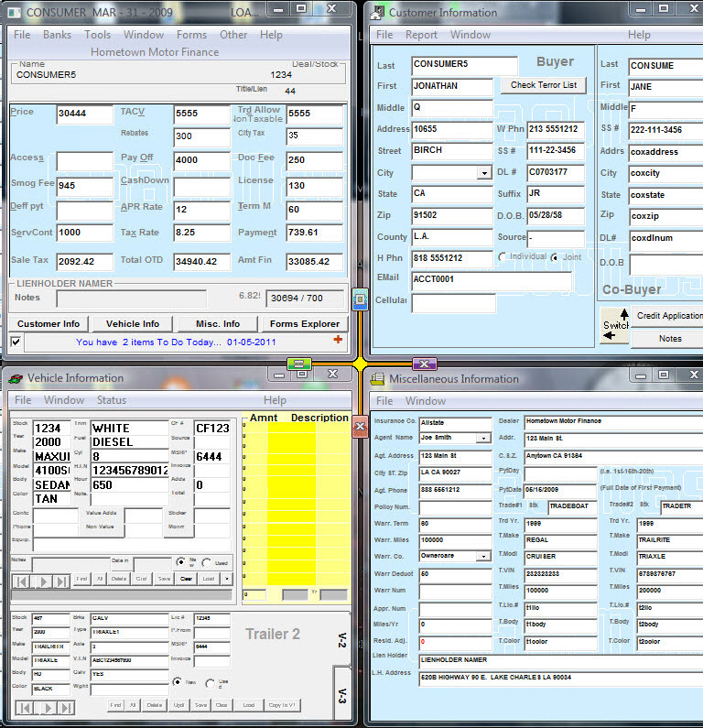Open the Banks menu

coord(57,35)
